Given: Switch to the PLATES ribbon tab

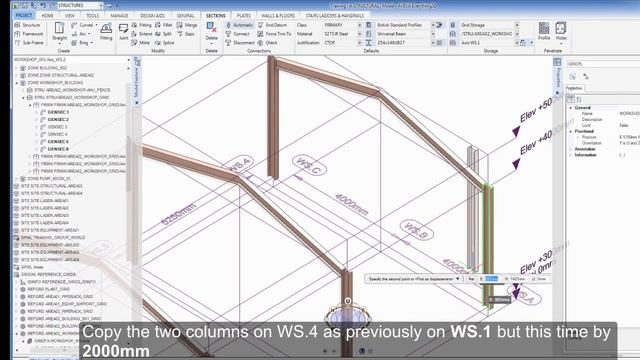Looking at the screenshot, I should (x=244, y=16).
